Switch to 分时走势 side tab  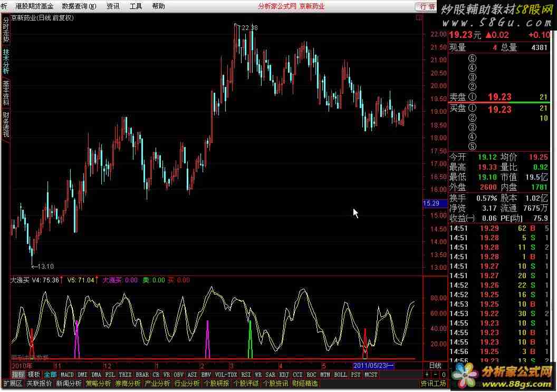point(6,30)
